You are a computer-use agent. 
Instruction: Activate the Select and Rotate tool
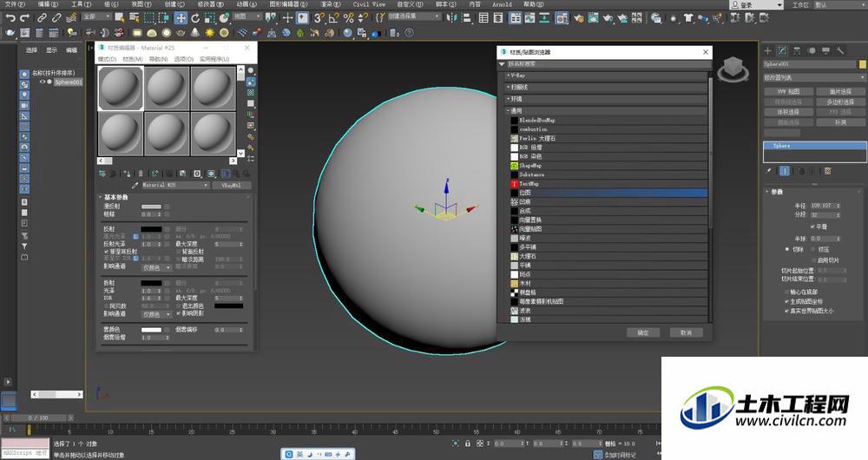[195, 17]
